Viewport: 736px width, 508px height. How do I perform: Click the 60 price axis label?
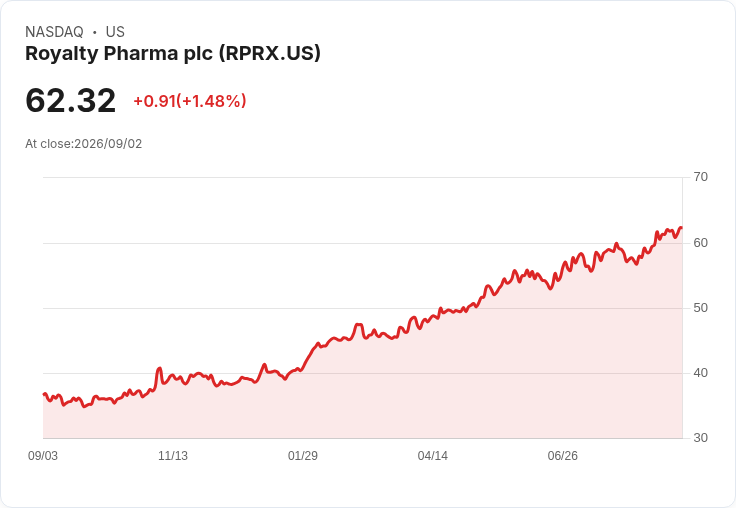tap(700, 243)
